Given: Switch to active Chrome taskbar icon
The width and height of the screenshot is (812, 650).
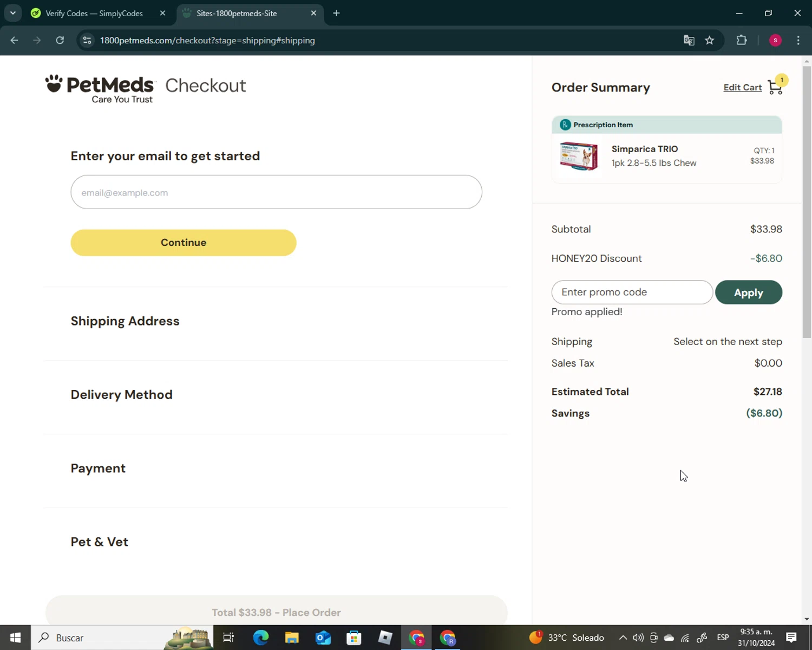Looking at the screenshot, I should coord(416,638).
